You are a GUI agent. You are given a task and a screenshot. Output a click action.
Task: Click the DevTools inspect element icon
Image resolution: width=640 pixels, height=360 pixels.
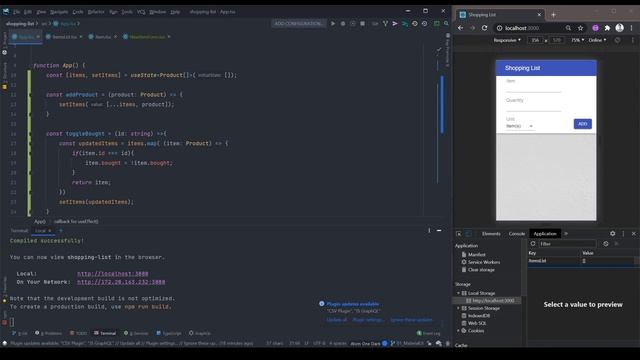pos(459,233)
